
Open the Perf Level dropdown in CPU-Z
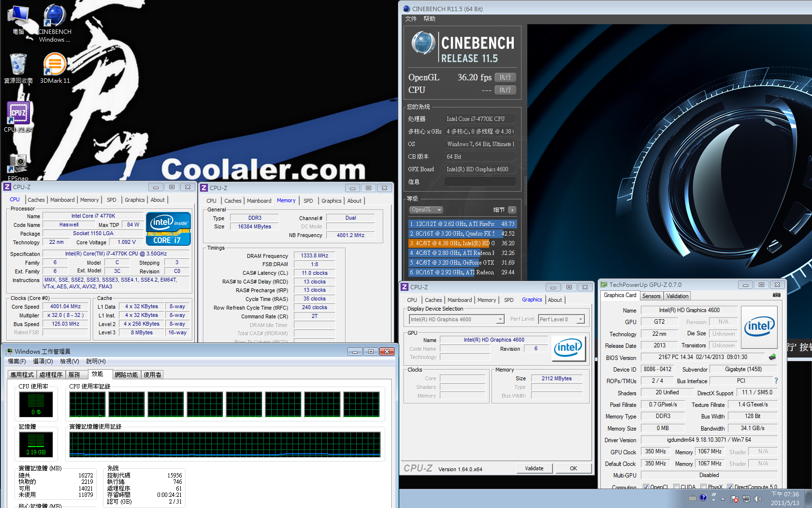pos(562,319)
